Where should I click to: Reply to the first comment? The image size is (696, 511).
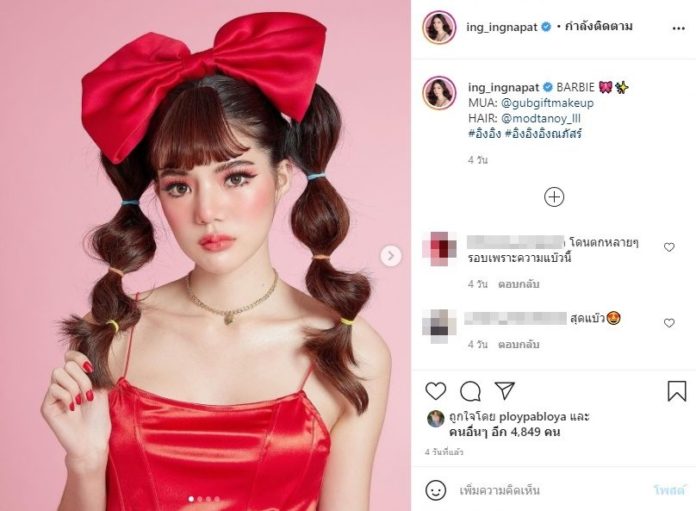(x=518, y=284)
